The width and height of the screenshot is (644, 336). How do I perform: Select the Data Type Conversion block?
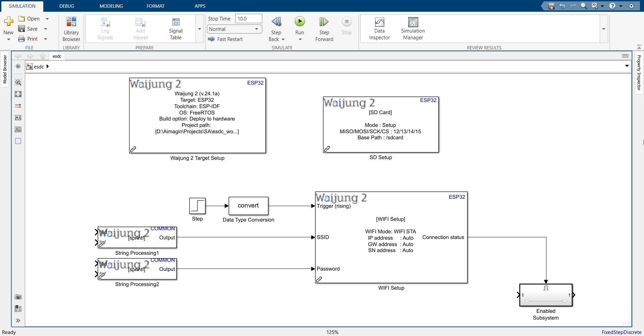pos(248,206)
